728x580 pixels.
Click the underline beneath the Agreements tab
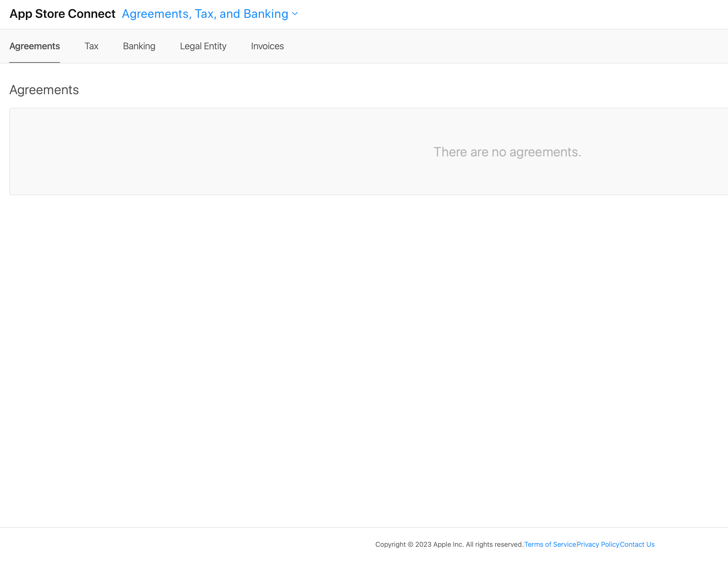point(34,62)
